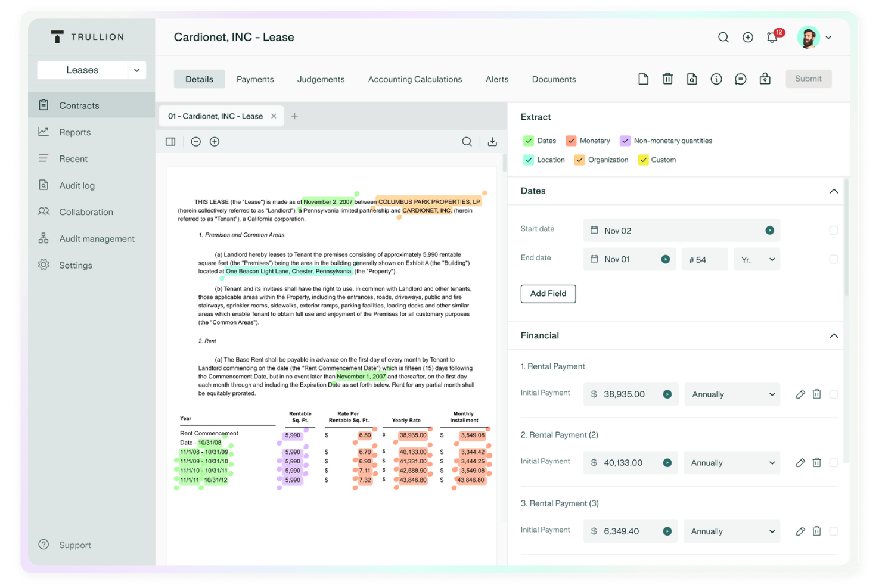Open the user account menu chevron

click(x=828, y=38)
